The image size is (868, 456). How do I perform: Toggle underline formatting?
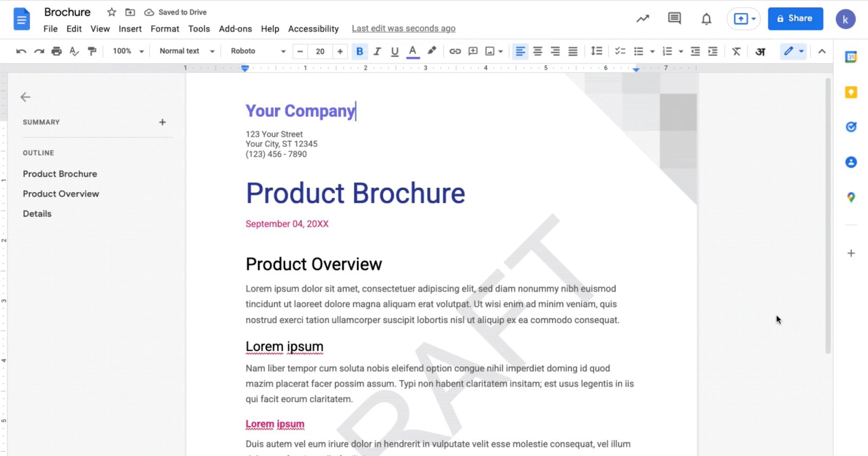(x=394, y=51)
